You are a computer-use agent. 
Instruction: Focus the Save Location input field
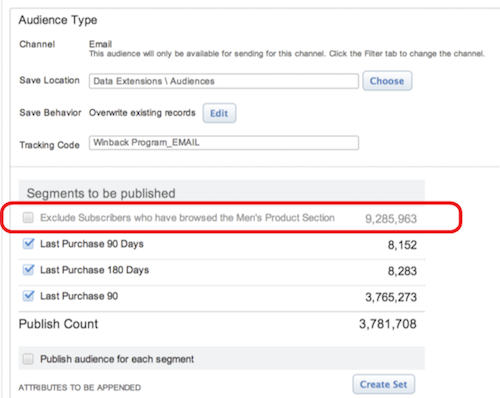(224, 81)
